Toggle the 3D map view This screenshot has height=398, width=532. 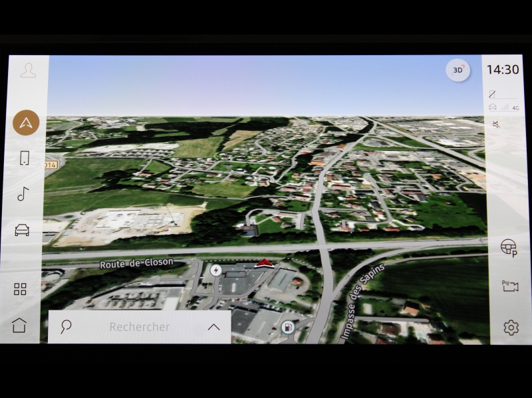pos(458,70)
